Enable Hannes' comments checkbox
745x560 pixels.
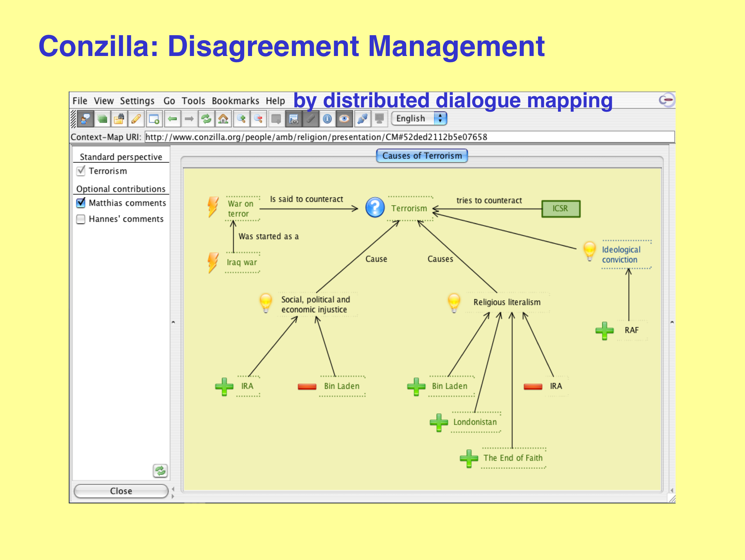coord(81,219)
